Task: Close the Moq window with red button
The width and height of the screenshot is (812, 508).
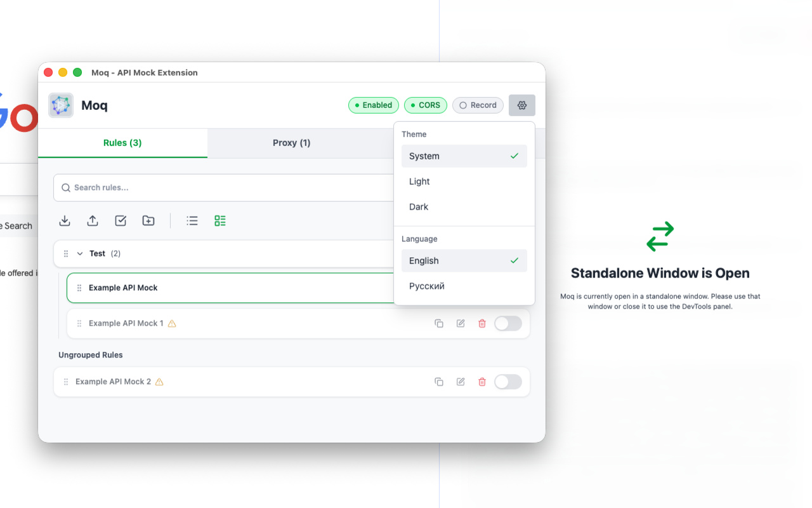Action: click(48, 72)
